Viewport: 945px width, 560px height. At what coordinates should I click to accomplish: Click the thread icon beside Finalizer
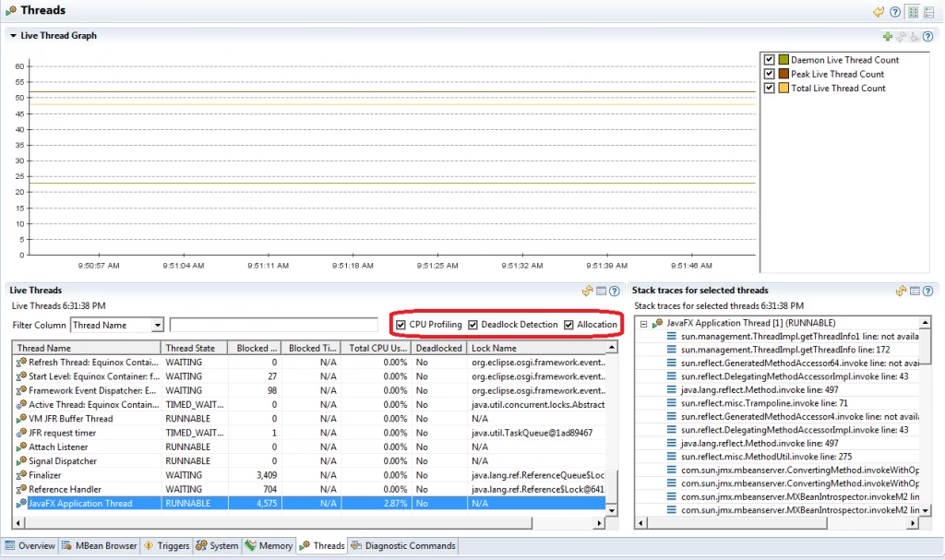21,475
